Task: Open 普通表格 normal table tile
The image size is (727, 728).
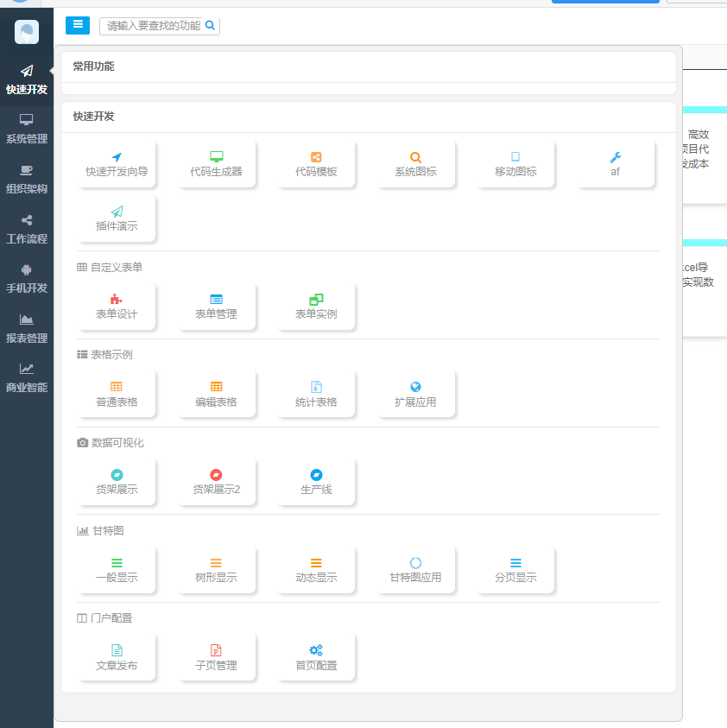Action: pyautogui.click(x=117, y=395)
